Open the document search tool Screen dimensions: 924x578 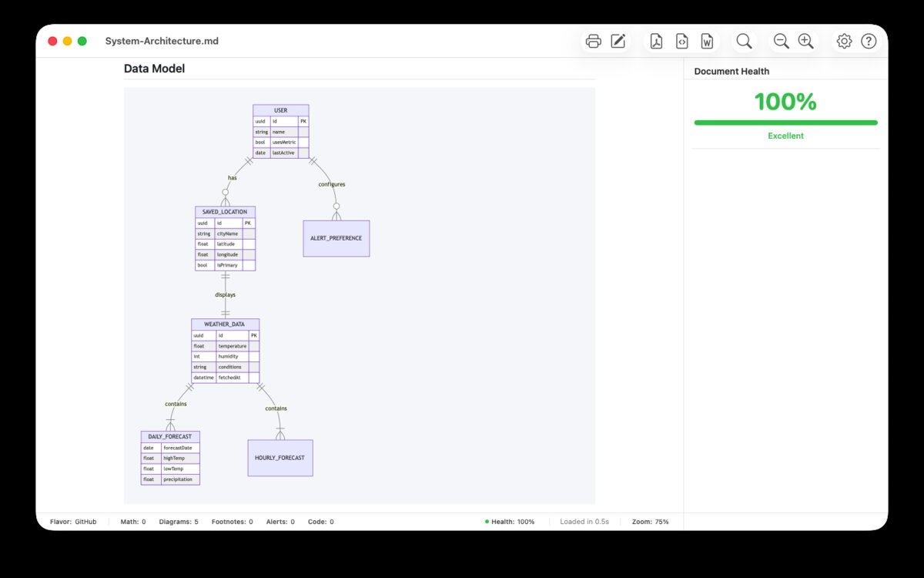(744, 41)
